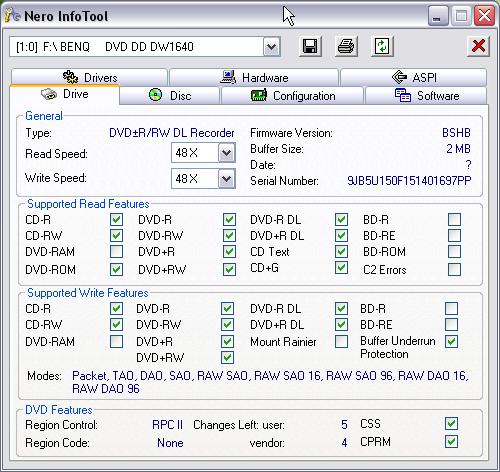The height and width of the screenshot is (472, 500).
Task: Open the Software tab
Action: 426,96
